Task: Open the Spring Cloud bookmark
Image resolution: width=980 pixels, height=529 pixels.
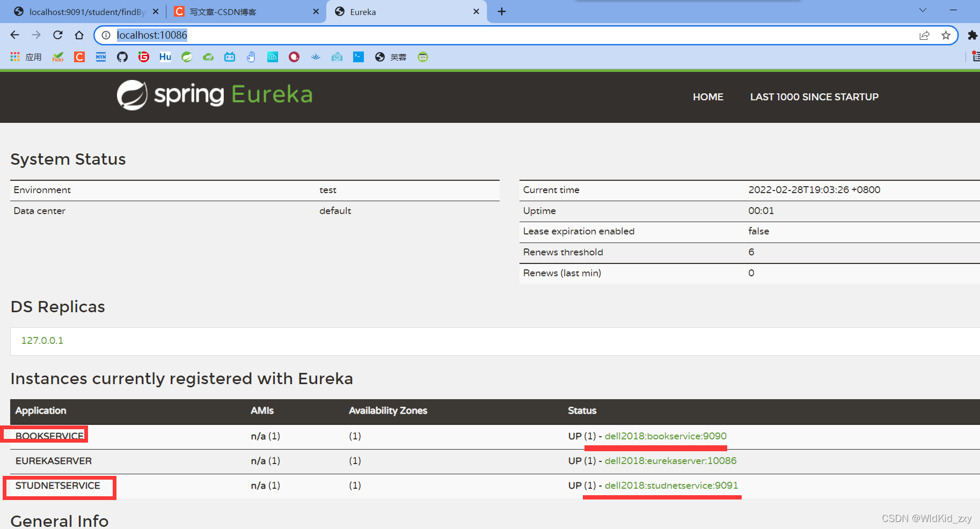Action: (208, 57)
